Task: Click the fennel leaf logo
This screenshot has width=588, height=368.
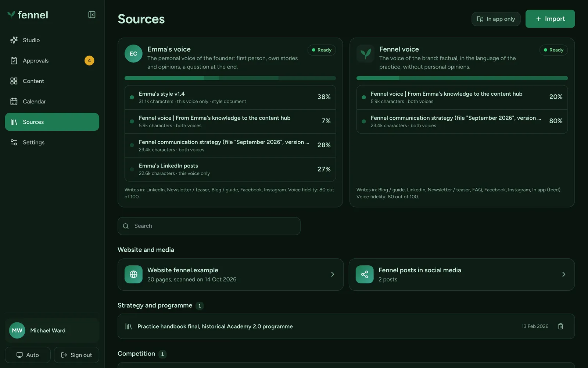Action: pos(11,15)
